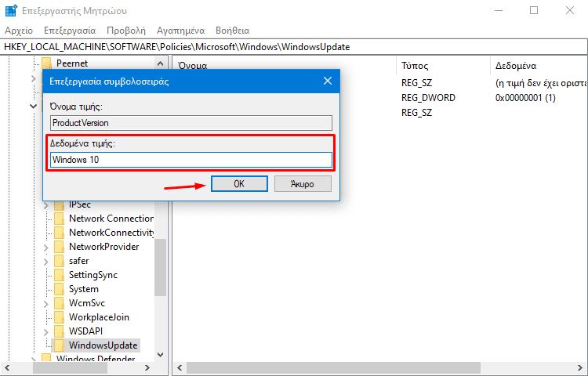
Task: Select the Network Connections key label
Action: pyautogui.click(x=111, y=219)
